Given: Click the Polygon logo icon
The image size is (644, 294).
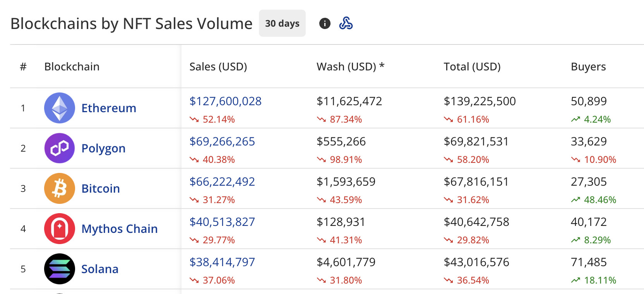Looking at the screenshot, I should coord(60,148).
